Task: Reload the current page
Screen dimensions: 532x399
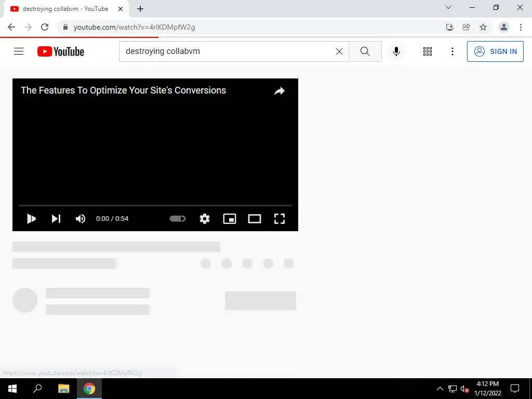Action: [45, 27]
